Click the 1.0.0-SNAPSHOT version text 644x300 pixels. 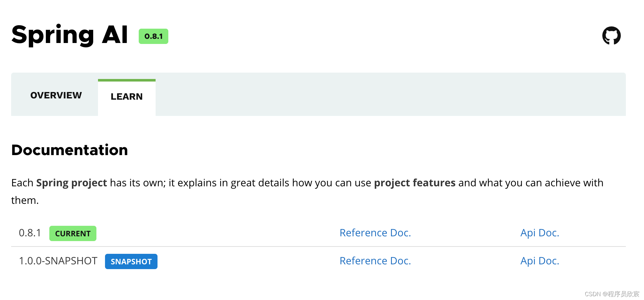(x=58, y=261)
